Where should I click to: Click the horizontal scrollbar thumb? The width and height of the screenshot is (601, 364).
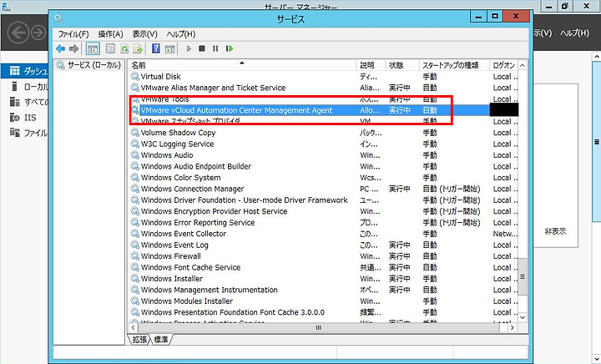tap(319, 327)
